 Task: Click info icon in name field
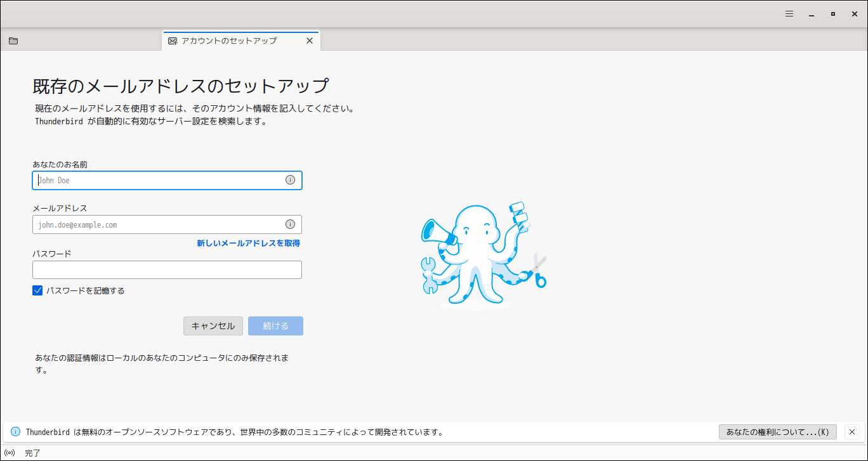pyautogui.click(x=291, y=180)
